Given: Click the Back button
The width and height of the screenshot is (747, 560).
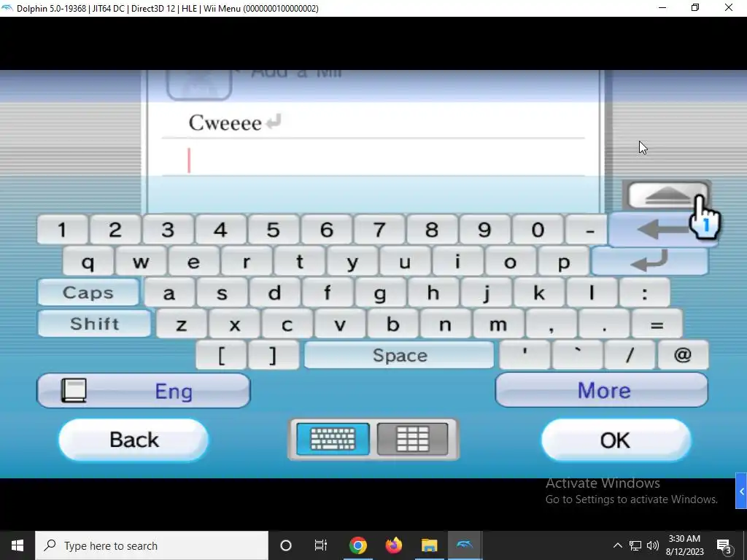Looking at the screenshot, I should (x=133, y=440).
